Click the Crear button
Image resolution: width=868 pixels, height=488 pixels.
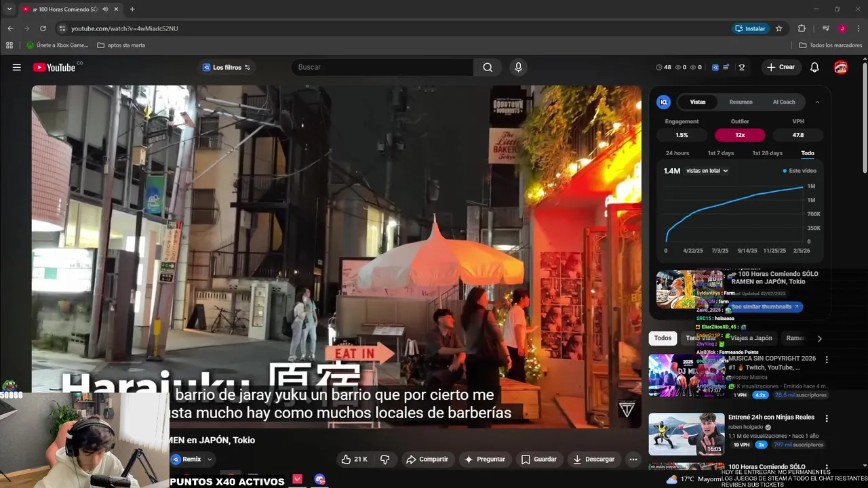point(781,67)
